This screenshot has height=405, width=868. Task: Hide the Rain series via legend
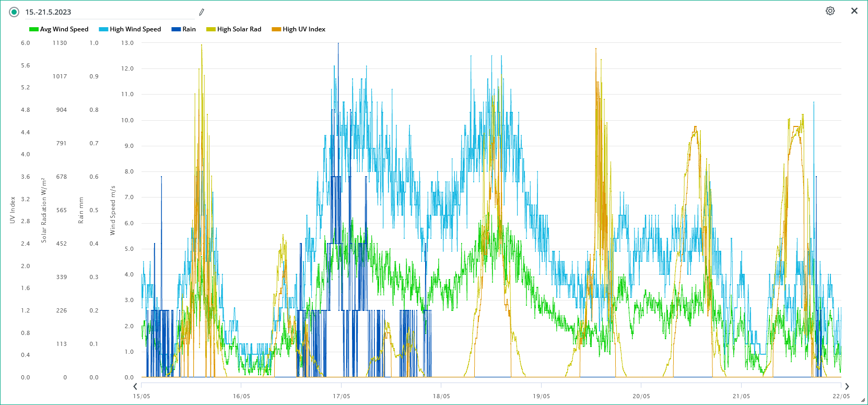(x=184, y=29)
